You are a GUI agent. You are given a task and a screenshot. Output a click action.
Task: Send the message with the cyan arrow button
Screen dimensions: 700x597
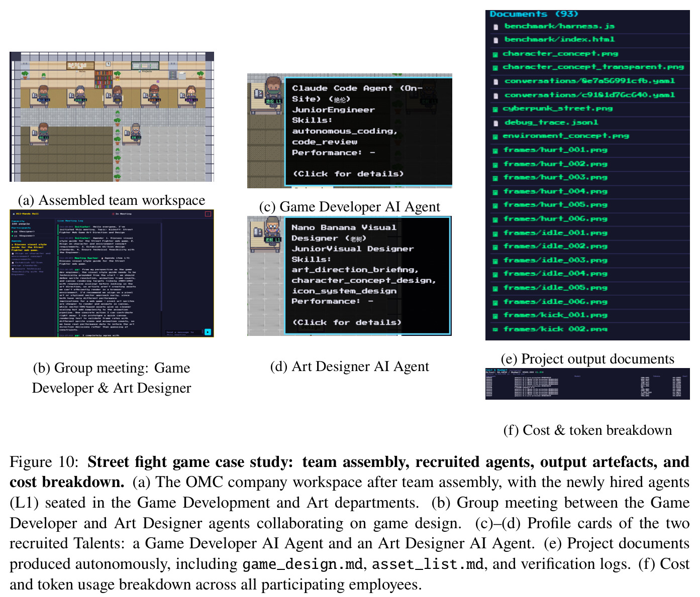208,332
